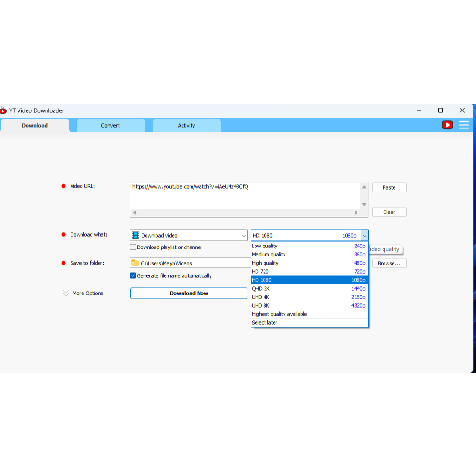Collapse the video quality dropdown arrow
476x476 pixels.
pyautogui.click(x=364, y=236)
